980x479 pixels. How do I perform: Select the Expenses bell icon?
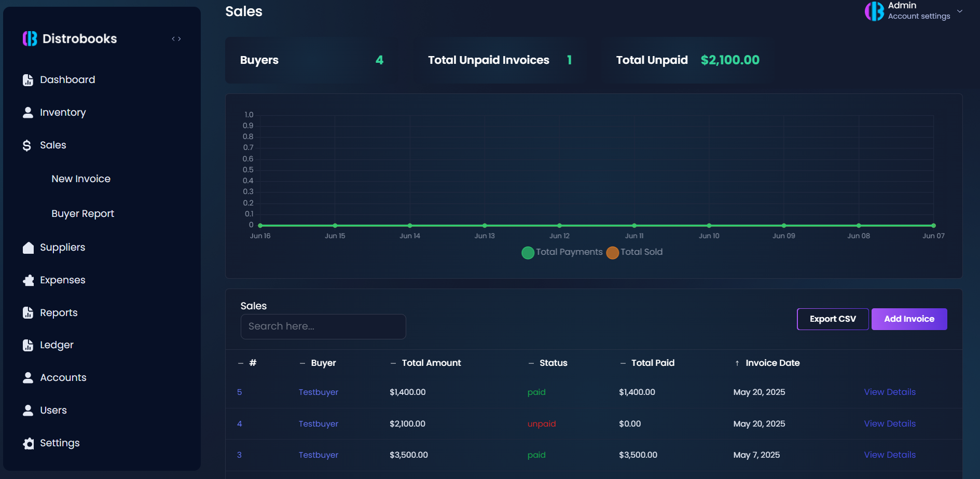(28, 280)
